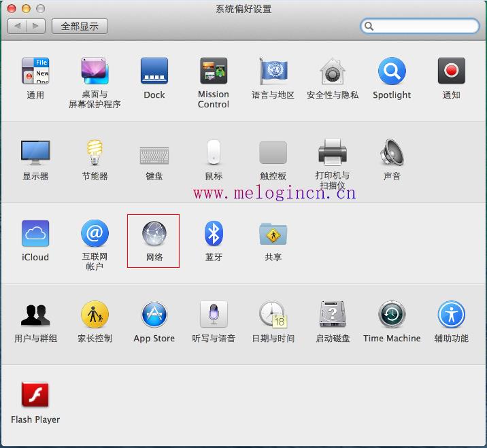
Task: Open Flash Player preferences
Action: click(35, 394)
